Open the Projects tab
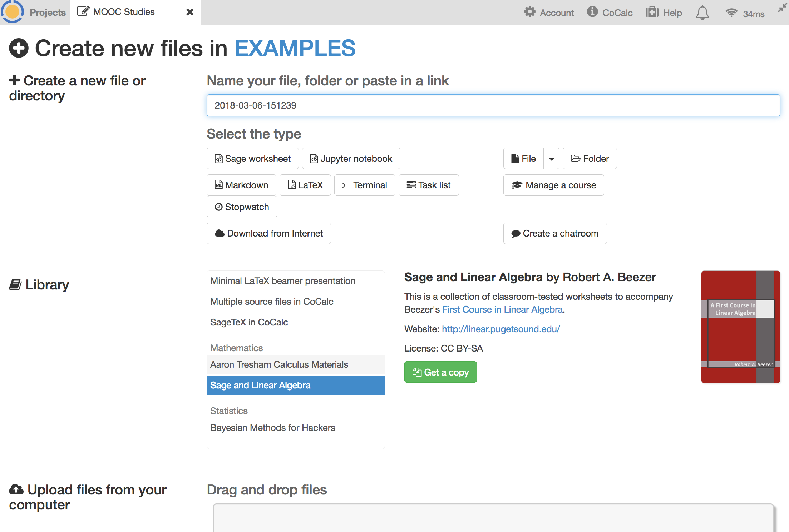789x532 pixels. [48, 13]
